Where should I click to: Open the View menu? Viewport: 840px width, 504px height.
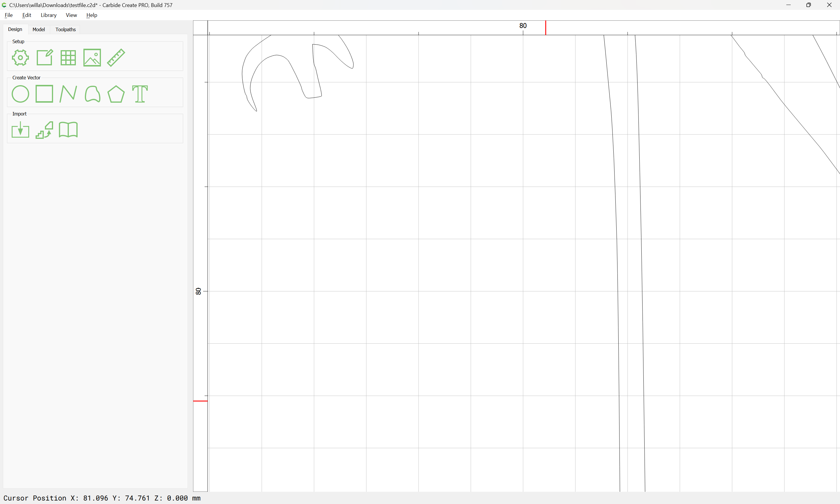71,15
